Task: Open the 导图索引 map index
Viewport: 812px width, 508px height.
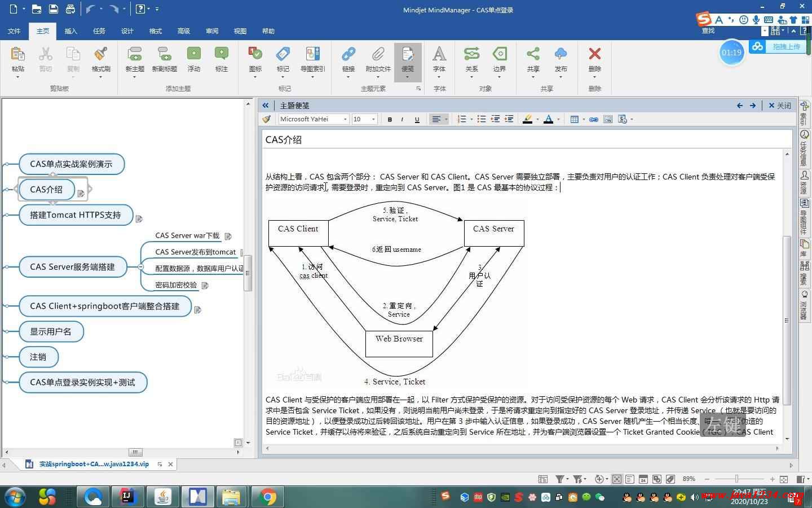Action: tap(312, 54)
